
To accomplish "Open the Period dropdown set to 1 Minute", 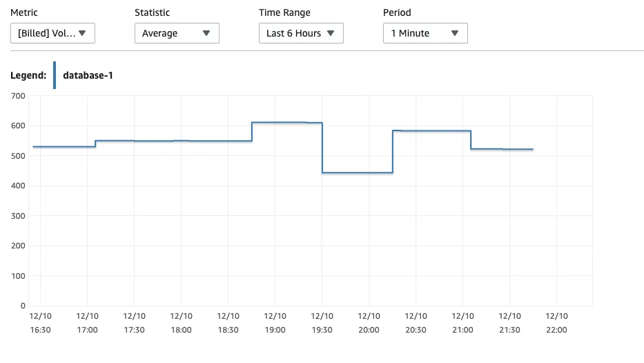I will coord(425,33).
